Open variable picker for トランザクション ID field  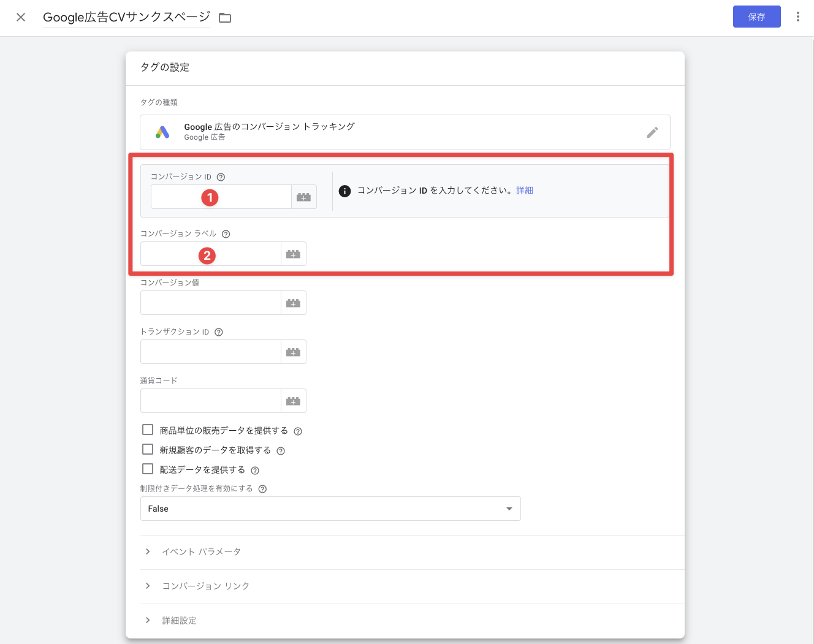(x=293, y=352)
